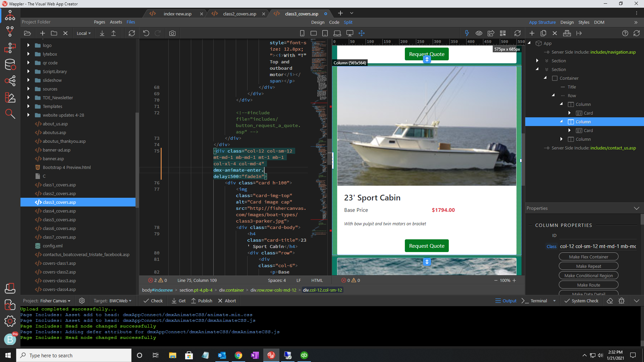Image resolution: width=644 pixels, height=362 pixels.
Task: Click Make Conditional Region button
Action: coord(588,276)
